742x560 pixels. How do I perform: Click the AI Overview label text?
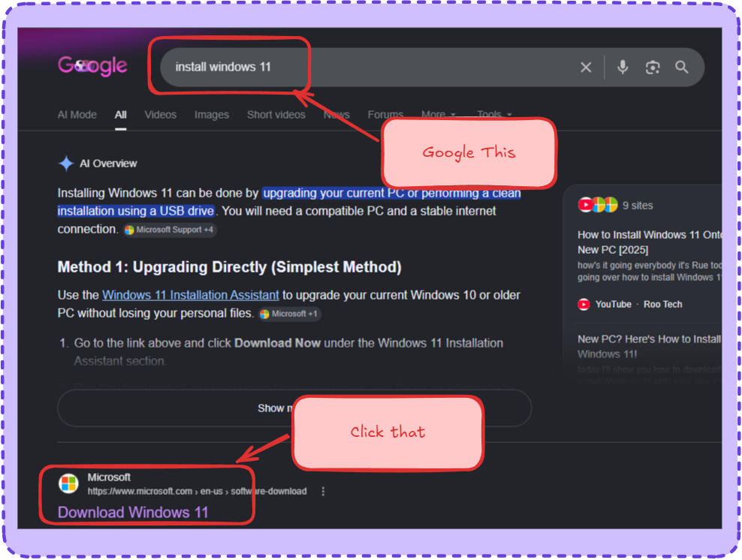pos(108,164)
